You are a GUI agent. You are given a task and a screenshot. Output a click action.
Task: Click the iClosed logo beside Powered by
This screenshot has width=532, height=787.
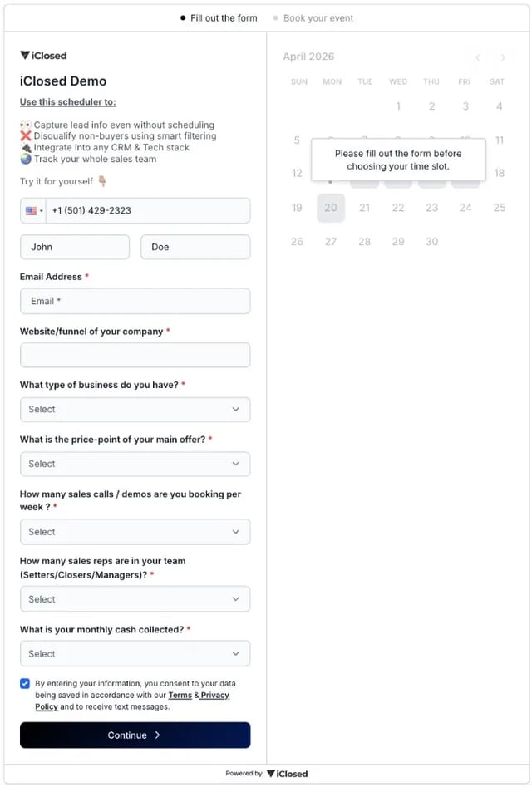tap(287, 773)
